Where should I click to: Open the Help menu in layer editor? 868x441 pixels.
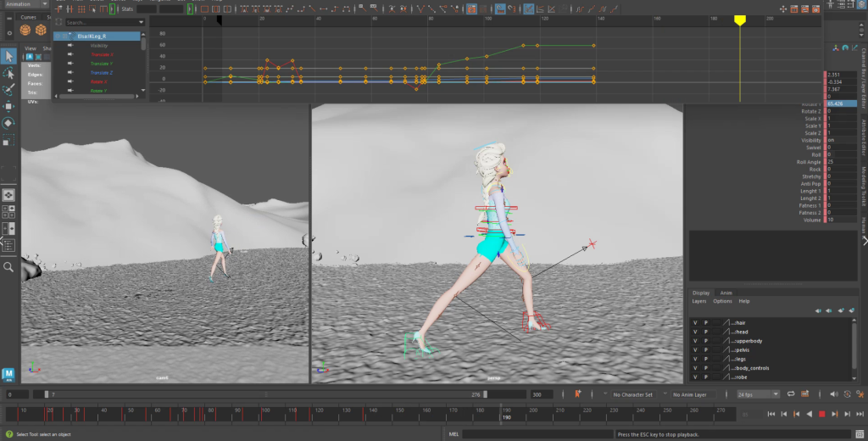(x=744, y=301)
